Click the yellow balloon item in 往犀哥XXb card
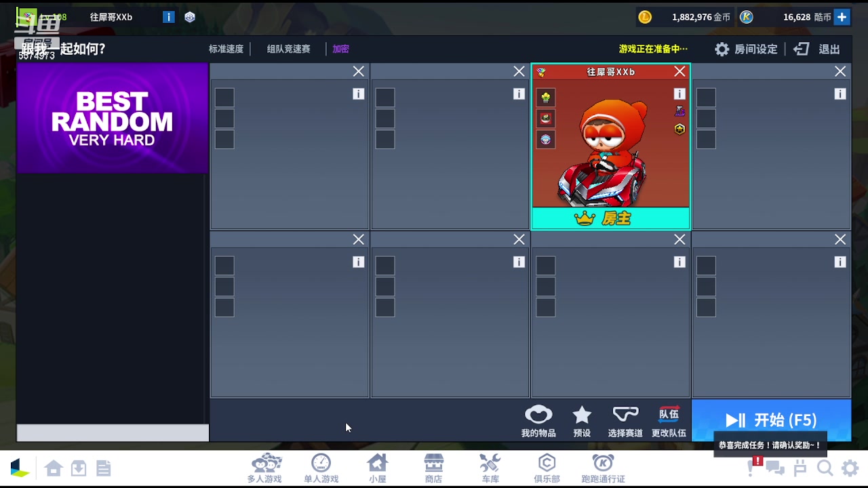Image resolution: width=868 pixels, height=488 pixels. (546, 98)
